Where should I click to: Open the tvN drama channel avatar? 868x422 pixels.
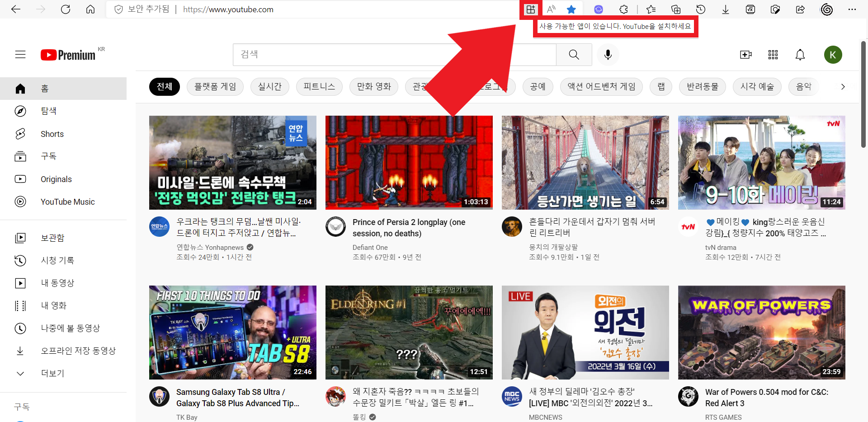688,226
